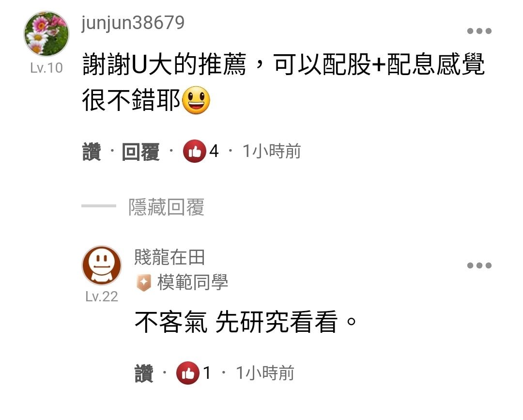Reply to junjun38679 using 回覆
Image resolution: width=523 pixels, height=420 pixels.
(x=140, y=152)
